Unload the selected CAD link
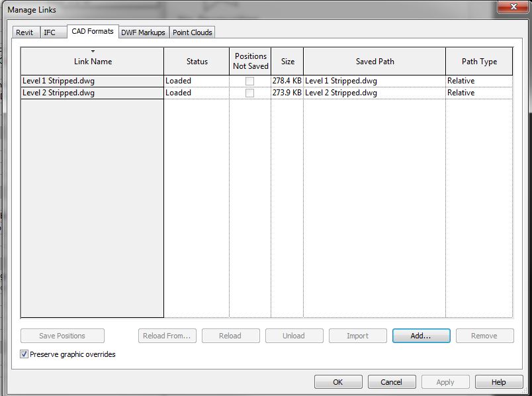This screenshot has width=532, height=396. (294, 336)
